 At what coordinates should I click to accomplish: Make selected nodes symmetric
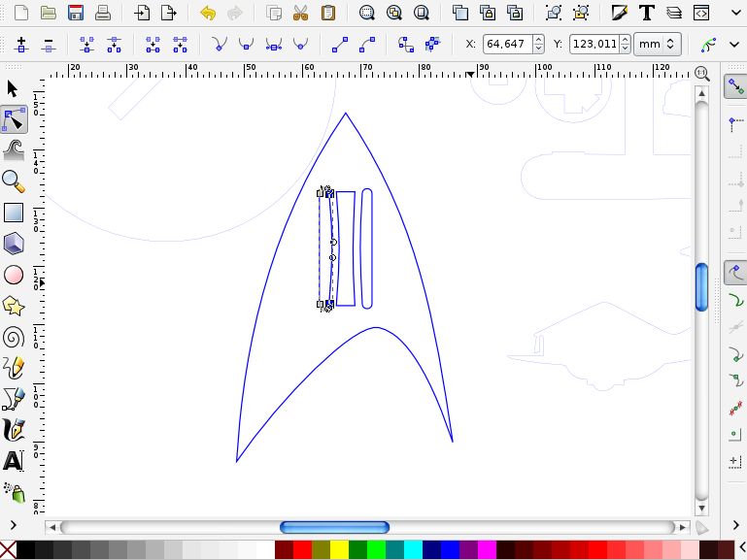point(274,45)
